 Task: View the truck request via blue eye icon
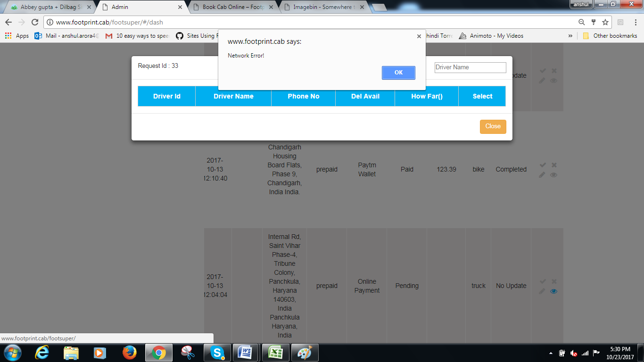coord(554,291)
